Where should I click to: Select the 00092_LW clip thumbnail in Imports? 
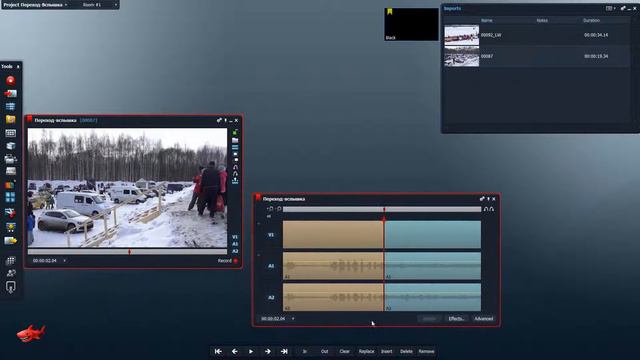(x=462, y=36)
